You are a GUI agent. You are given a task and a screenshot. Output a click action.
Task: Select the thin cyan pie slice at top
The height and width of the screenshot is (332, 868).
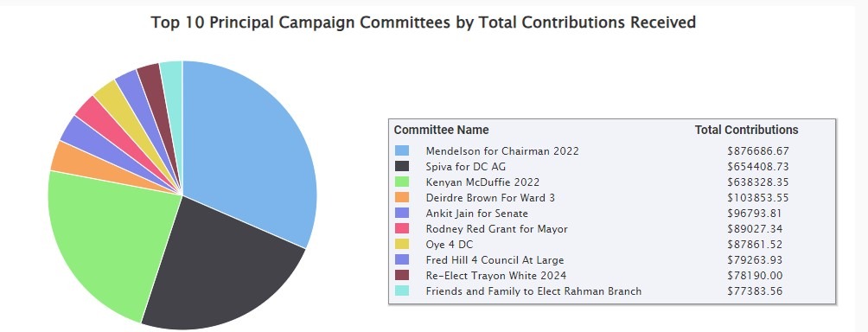point(173,88)
